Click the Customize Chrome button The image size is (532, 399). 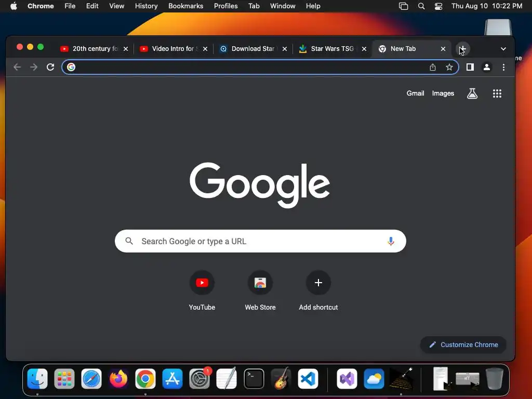[463, 345]
